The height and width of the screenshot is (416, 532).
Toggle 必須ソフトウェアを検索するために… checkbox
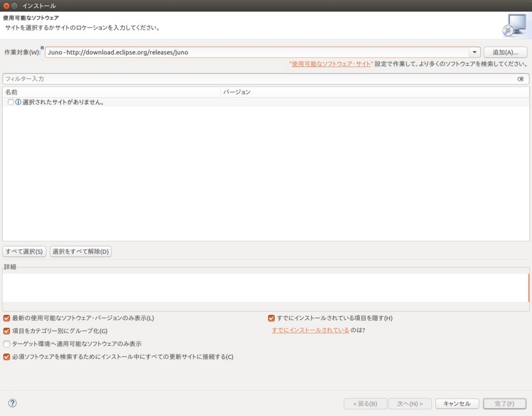point(6,357)
